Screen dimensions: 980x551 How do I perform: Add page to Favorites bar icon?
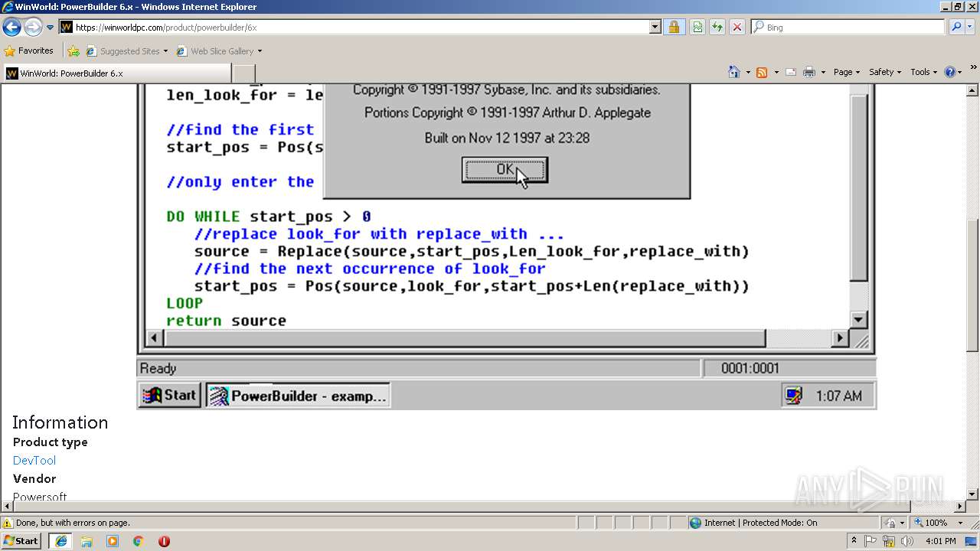coord(73,51)
